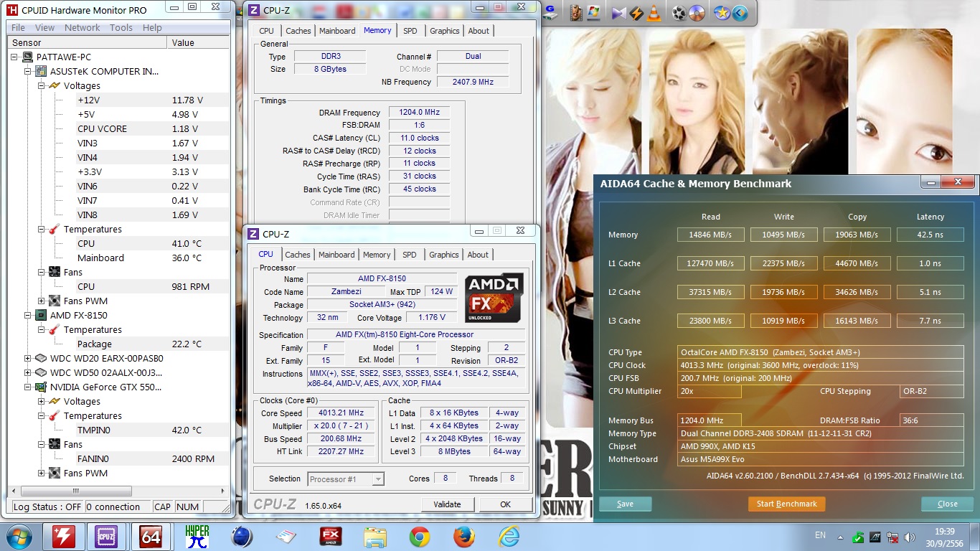Viewport: 980px width, 551px height.
Task: Launch the Winamp lightning bolt dock icon
Action: tap(636, 14)
